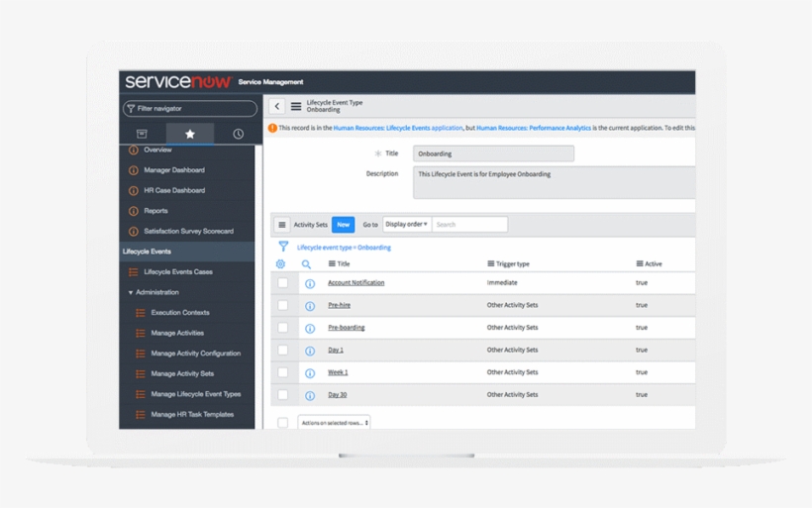The image size is (812, 508).
Task: Check the Pre-boarding row checkbox
Action: tap(283, 327)
